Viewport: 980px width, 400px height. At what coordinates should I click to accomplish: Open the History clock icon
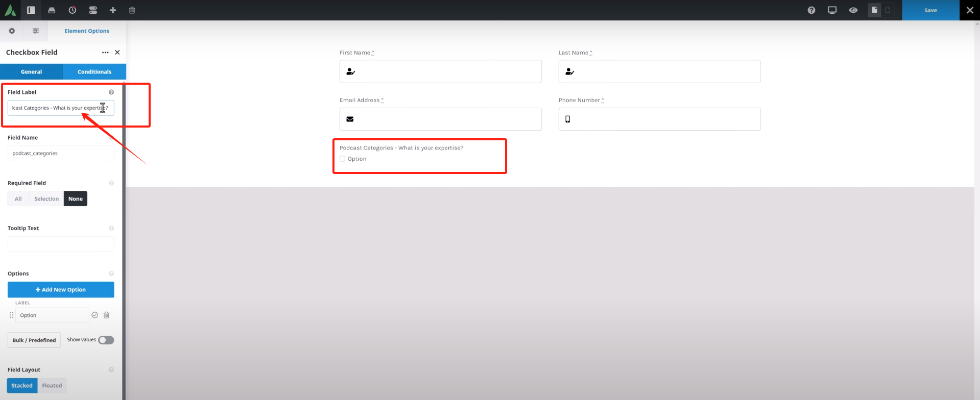tap(73, 10)
